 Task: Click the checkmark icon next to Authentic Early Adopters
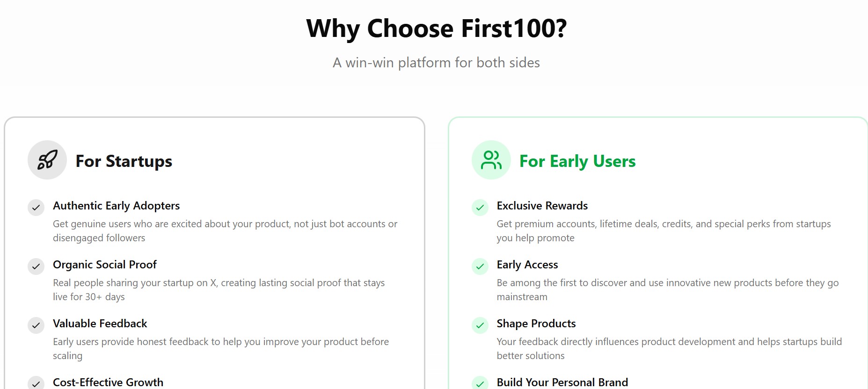[x=36, y=208]
